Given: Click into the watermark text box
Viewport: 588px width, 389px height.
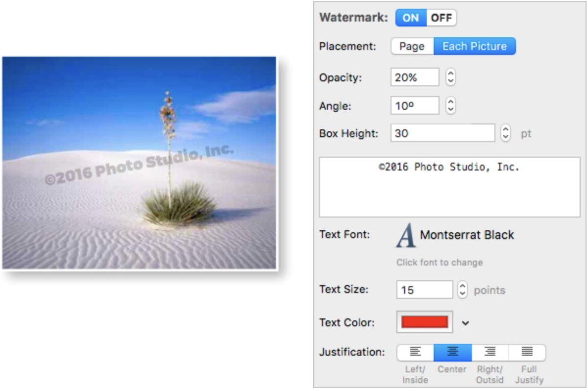Looking at the screenshot, I should coord(449,187).
